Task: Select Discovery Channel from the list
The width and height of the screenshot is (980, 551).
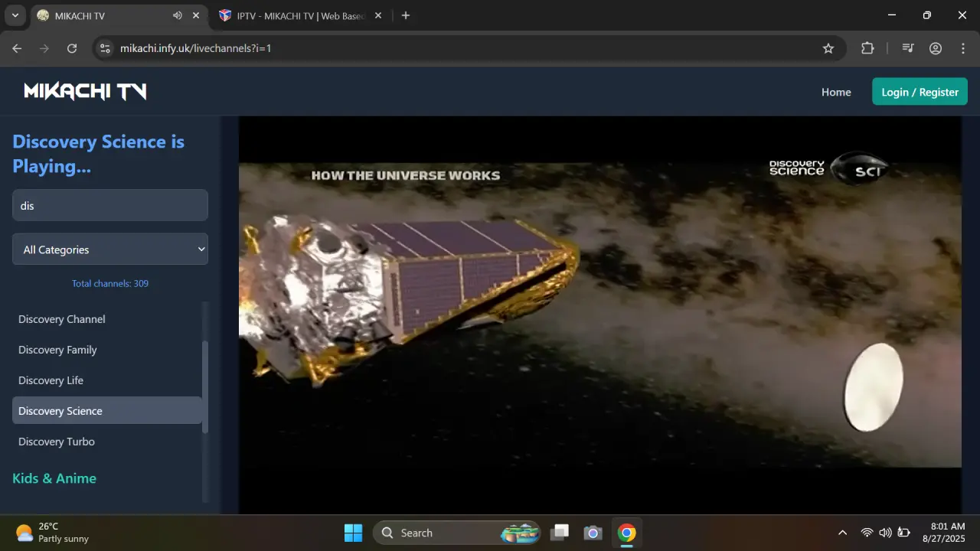Action: [x=107, y=318]
